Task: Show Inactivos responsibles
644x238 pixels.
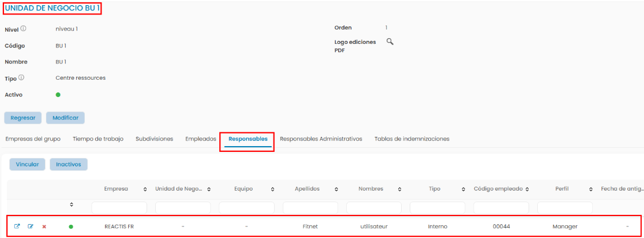Action: point(69,164)
